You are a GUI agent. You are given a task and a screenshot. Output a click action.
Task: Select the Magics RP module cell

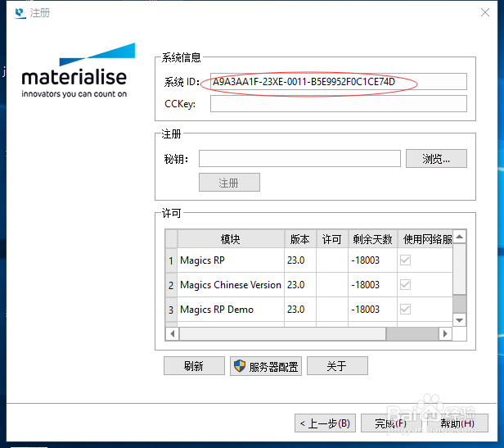[231, 260]
